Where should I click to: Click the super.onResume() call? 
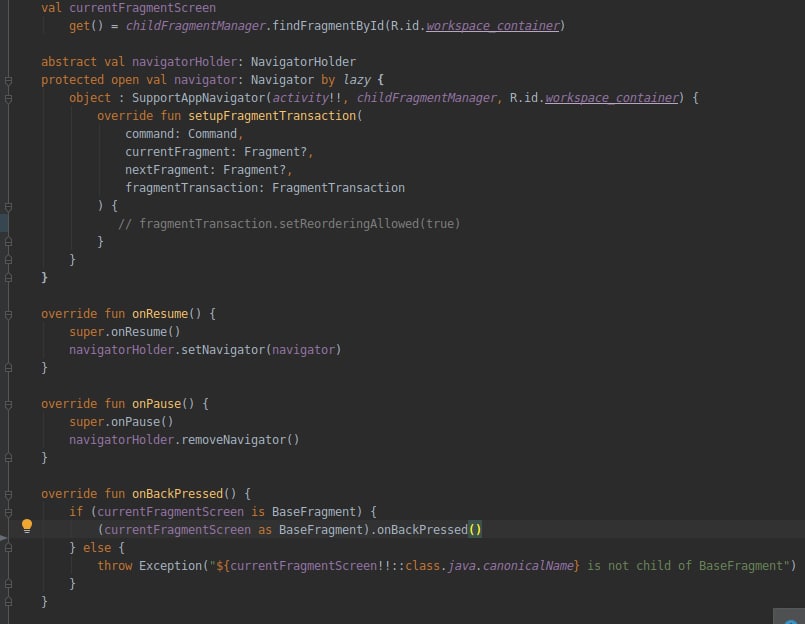125,332
